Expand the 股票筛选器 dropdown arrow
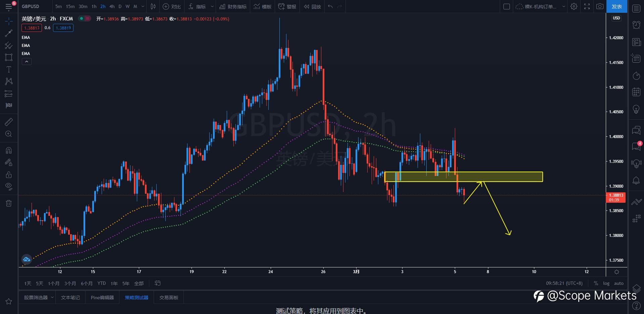Screen dimensions: 644x314 [x=52, y=298]
